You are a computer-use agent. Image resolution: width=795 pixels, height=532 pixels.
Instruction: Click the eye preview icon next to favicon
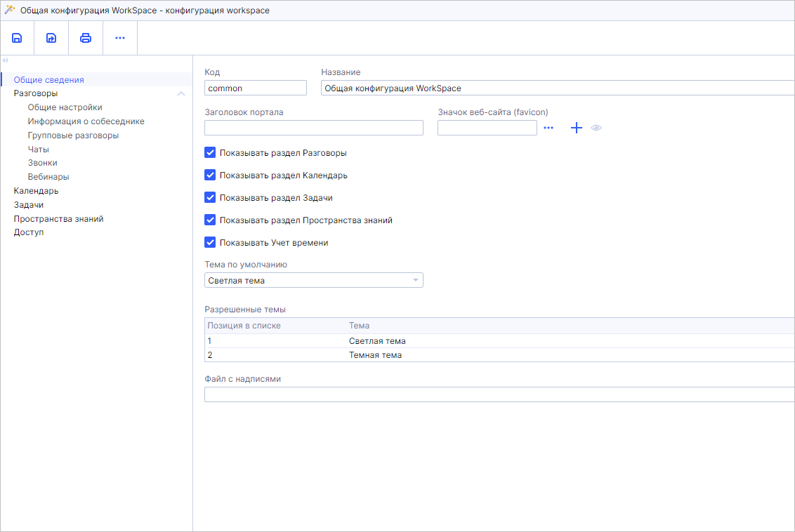click(x=596, y=128)
